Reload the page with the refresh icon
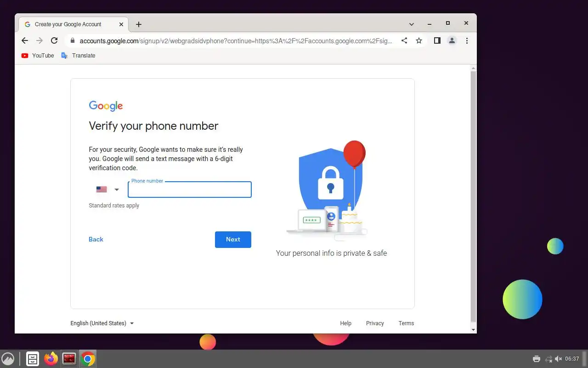This screenshot has width=588, height=368. [x=54, y=40]
